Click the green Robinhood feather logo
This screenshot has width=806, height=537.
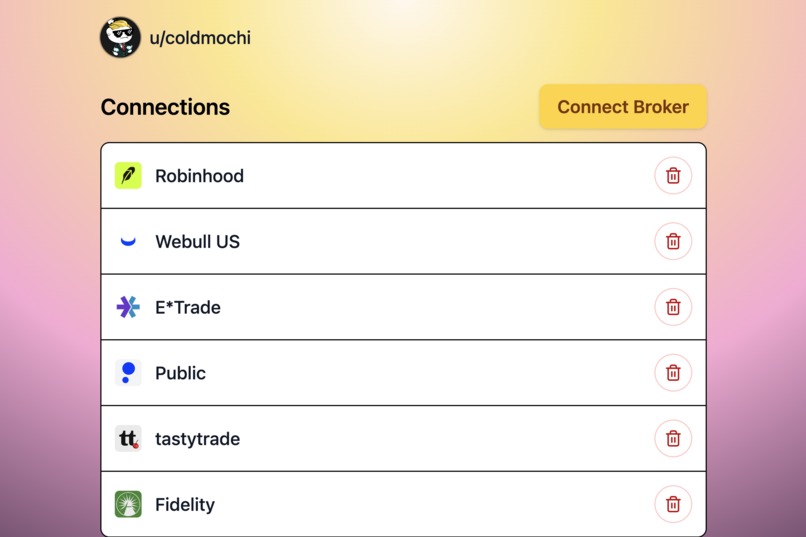[128, 176]
